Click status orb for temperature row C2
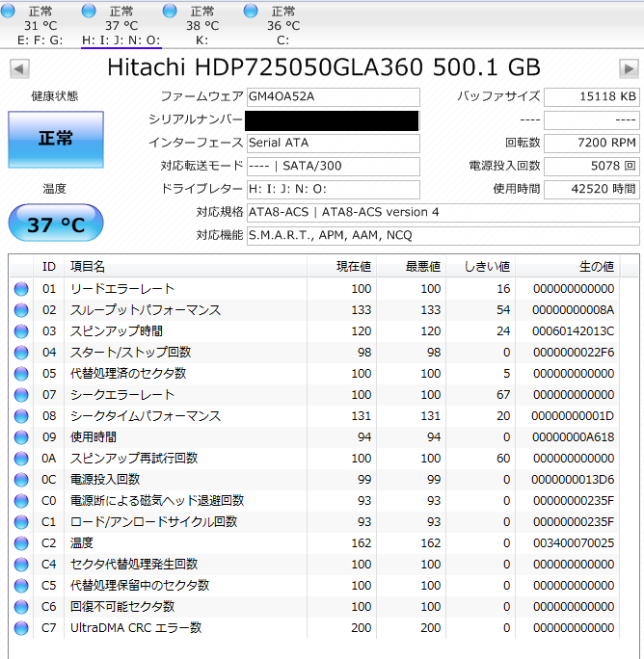 click(21, 543)
